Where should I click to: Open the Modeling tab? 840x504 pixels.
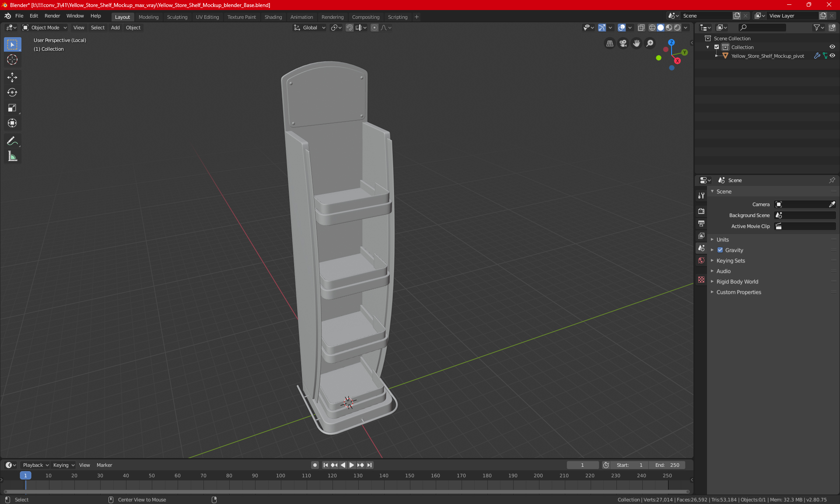pos(148,16)
